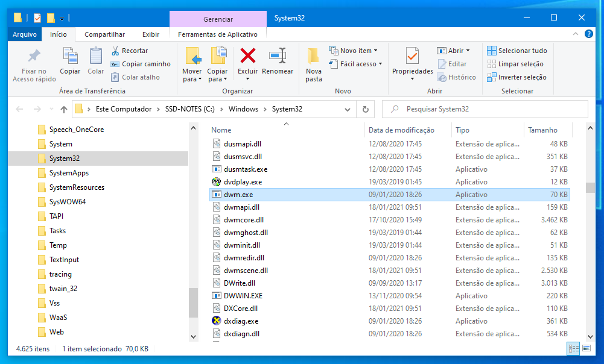Sort by Tamanho column header
The height and width of the screenshot is (364, 604).
[x=542, y=130]
